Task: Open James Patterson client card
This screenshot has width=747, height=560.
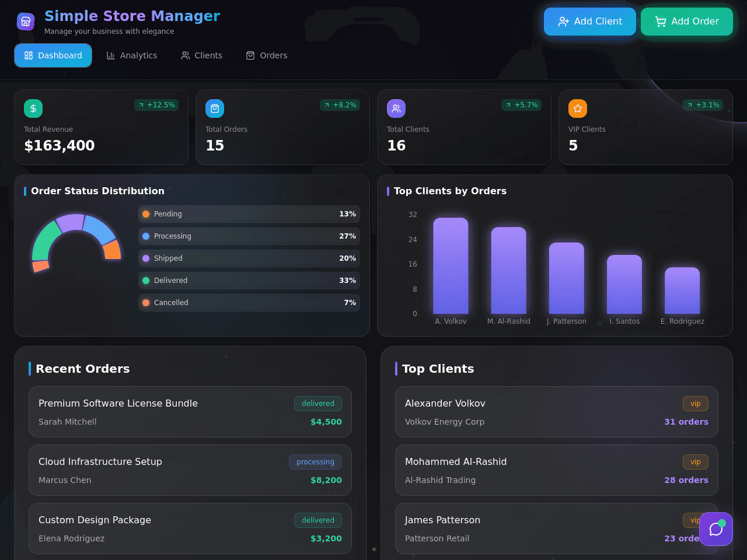Action: 557,528
